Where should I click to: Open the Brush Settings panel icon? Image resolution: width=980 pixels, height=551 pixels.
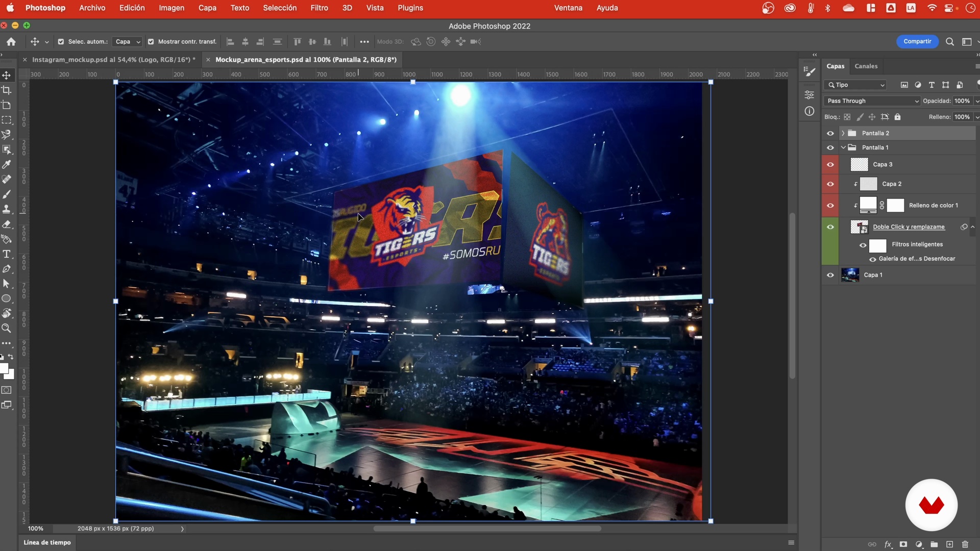pyautogui.click(x=810, y=72)
